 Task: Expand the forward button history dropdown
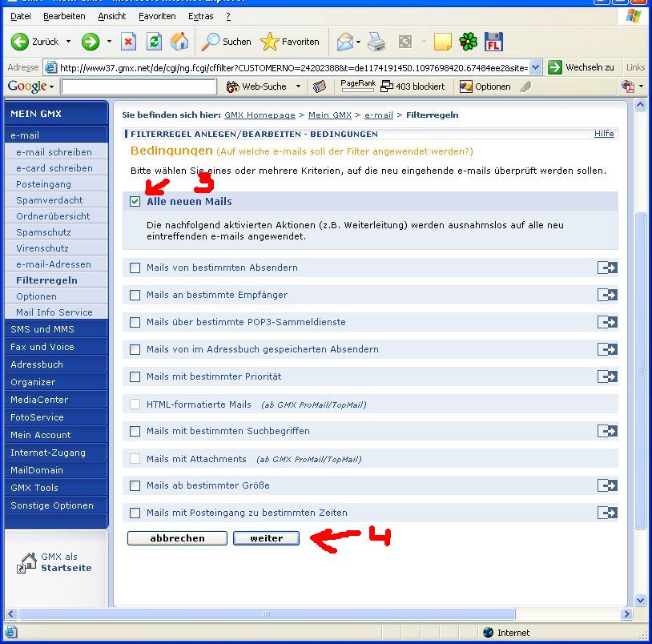[x=109, y=42]
